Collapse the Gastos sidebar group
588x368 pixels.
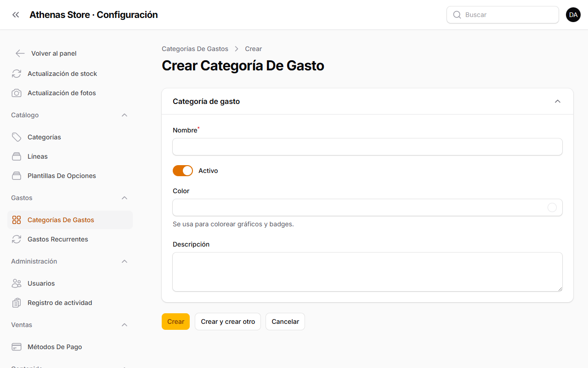(124, 198)
